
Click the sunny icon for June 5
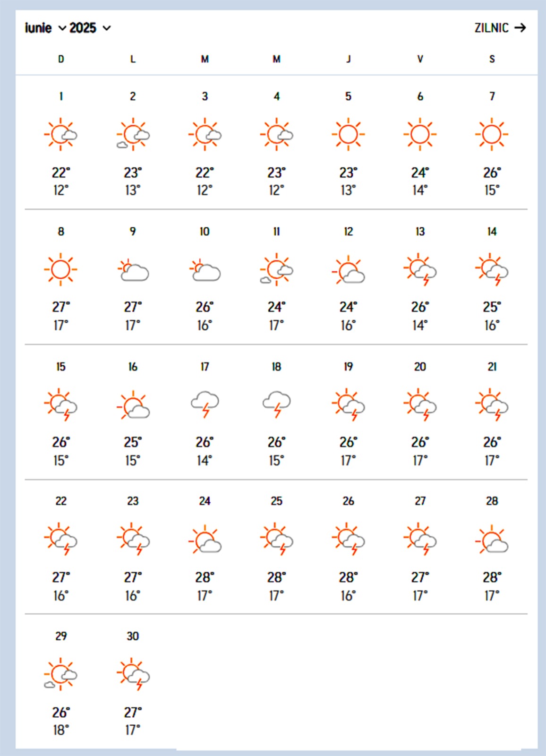[x=348, y=134]
